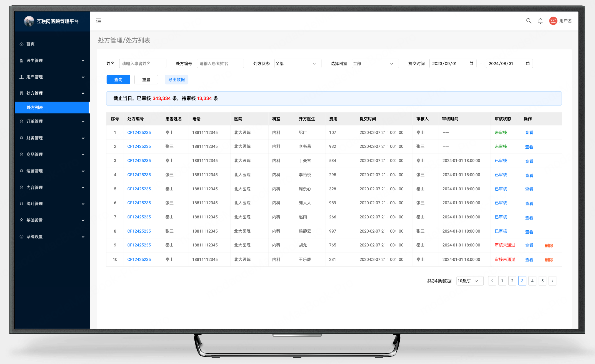Click the 基础设置 person icon
Screen dimensions: 595x364
click(x=21, y=220)
